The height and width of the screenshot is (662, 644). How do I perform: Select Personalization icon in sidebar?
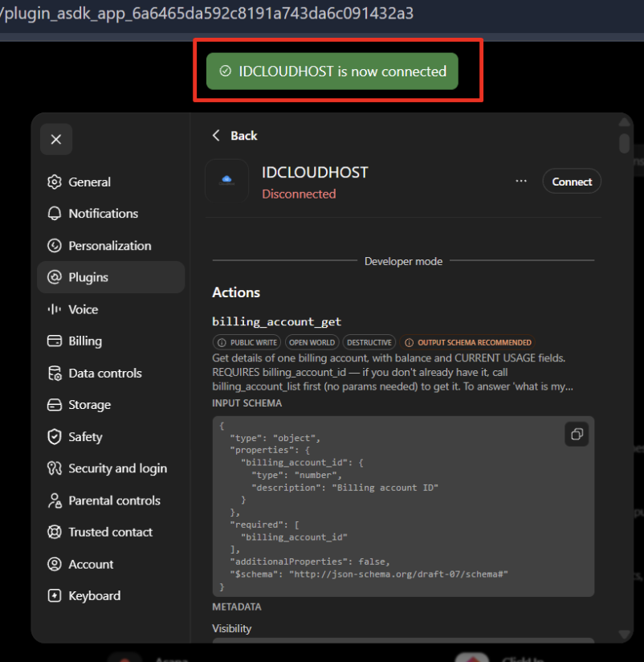click(x=55, y=246)
